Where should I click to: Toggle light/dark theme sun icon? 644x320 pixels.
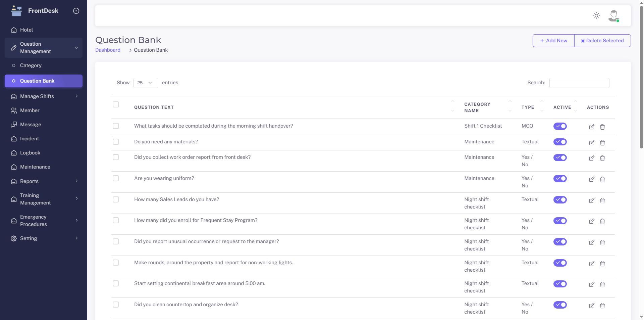click(596, 16)
